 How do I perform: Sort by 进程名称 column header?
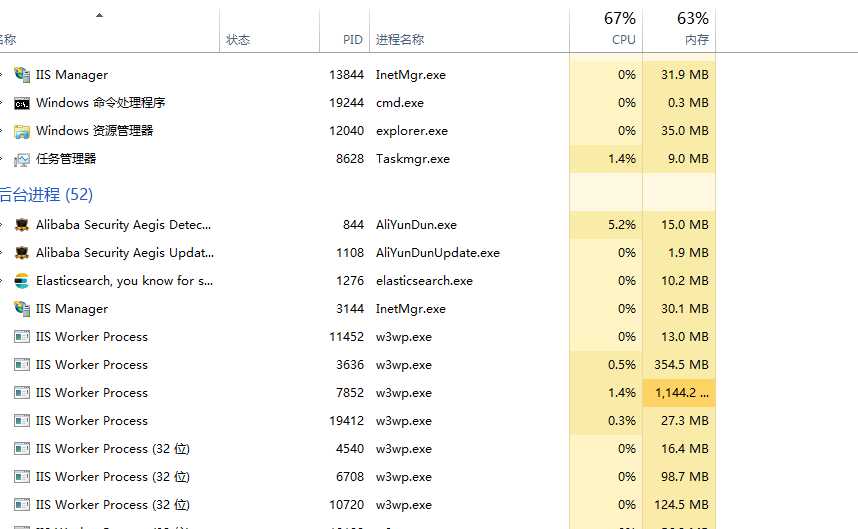(400, 40)
